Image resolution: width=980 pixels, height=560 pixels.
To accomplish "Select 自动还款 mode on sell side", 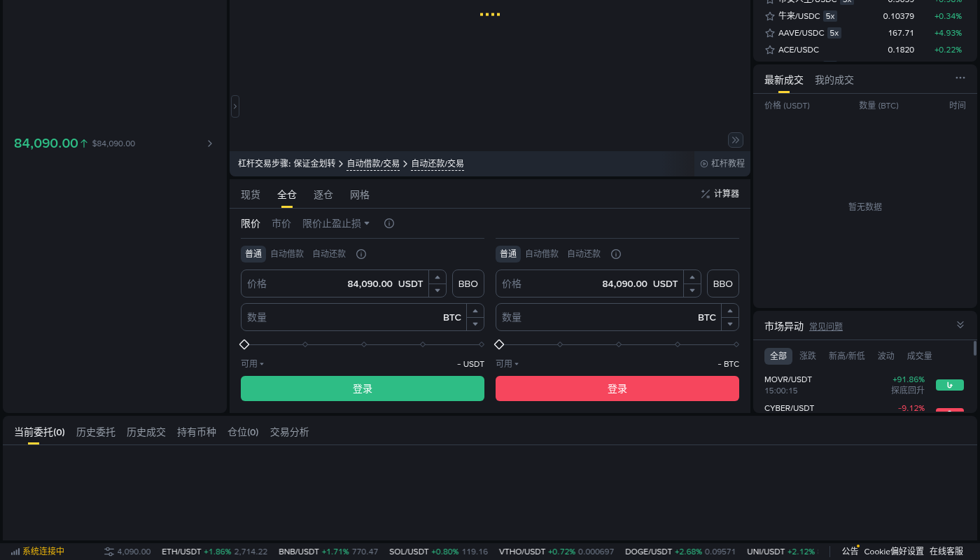I will (x=584, y=254).
